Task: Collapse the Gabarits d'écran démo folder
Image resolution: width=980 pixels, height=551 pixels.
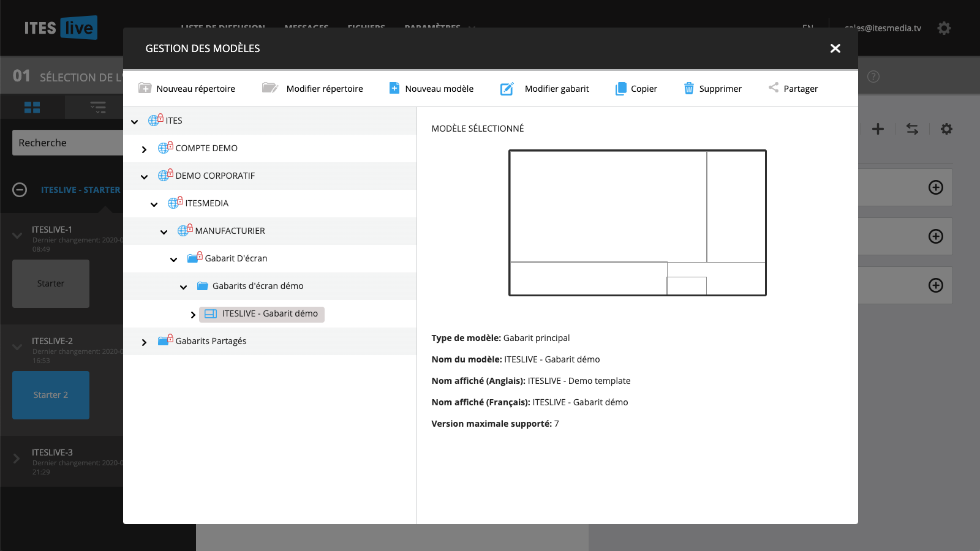Action: pos(184,287)
